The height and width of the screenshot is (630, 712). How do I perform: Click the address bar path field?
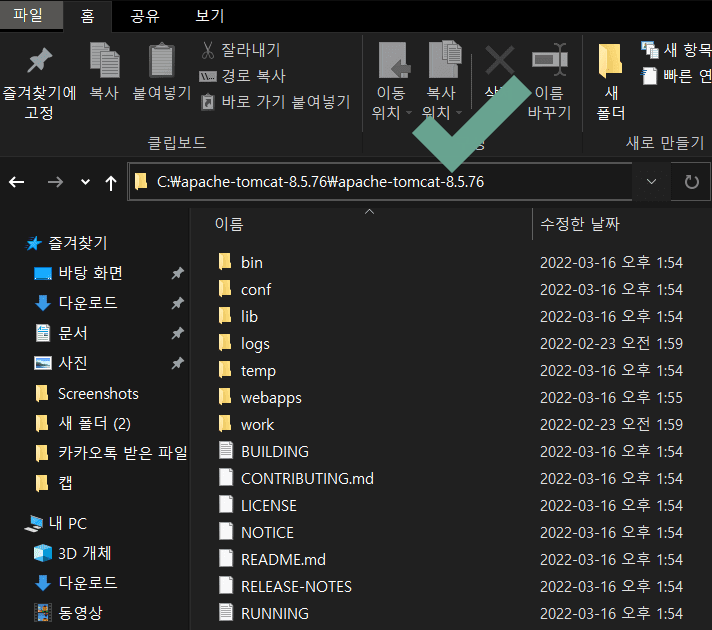pyautogui.click(x=381, y=182)
